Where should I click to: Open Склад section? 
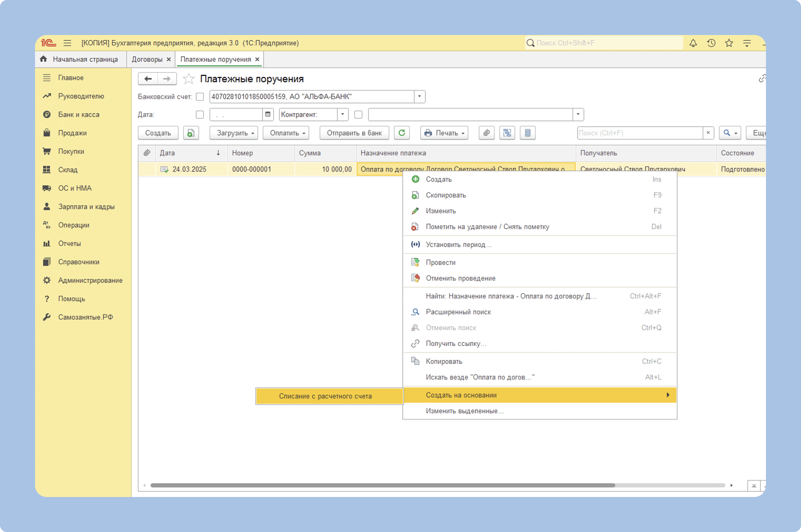(68, 170)
